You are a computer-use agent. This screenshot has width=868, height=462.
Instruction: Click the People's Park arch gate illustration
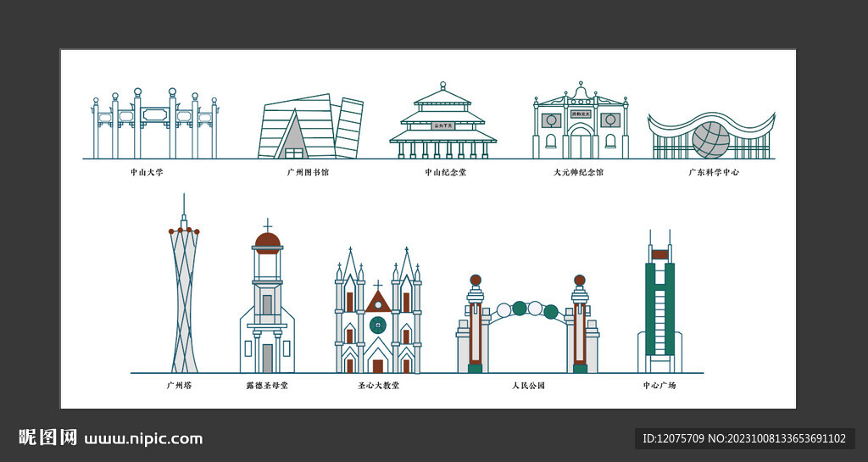tap(527, 326)
